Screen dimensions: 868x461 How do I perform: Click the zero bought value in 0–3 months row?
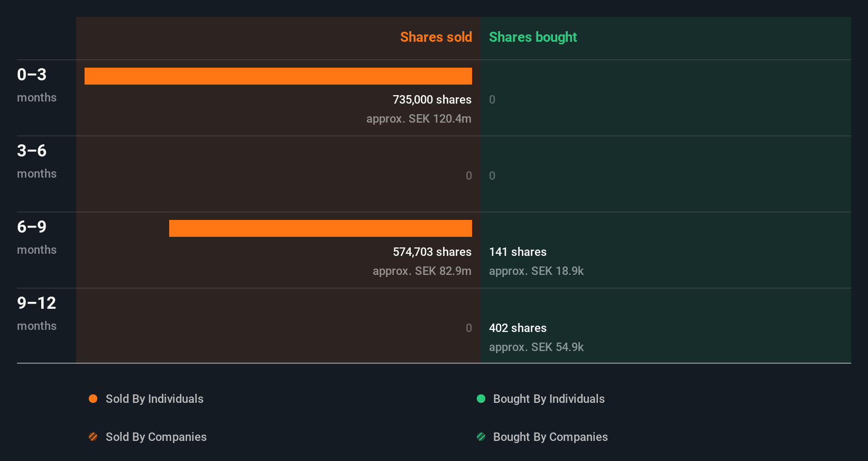[492, 99]
